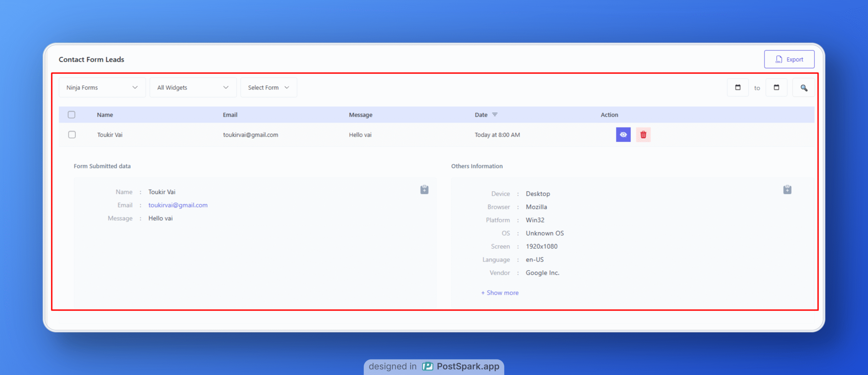
Task: Copy Others Information with clipboard icon
Action: 787,190
